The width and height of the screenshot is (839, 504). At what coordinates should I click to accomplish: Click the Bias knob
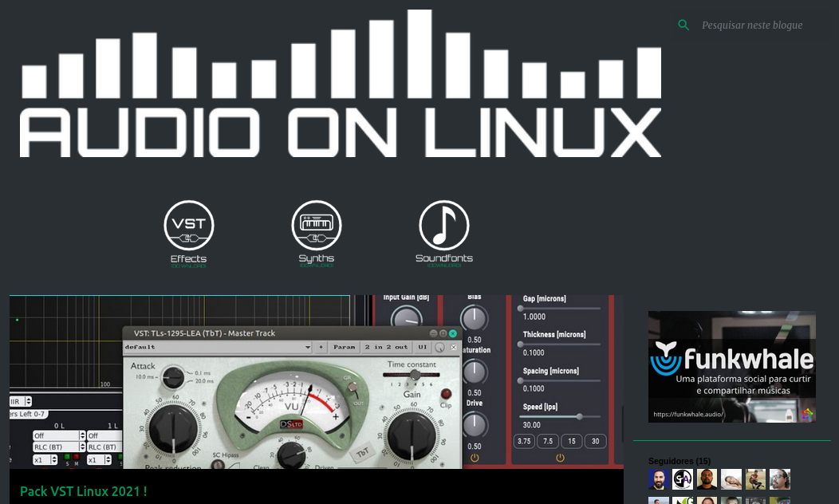point(474,318)
